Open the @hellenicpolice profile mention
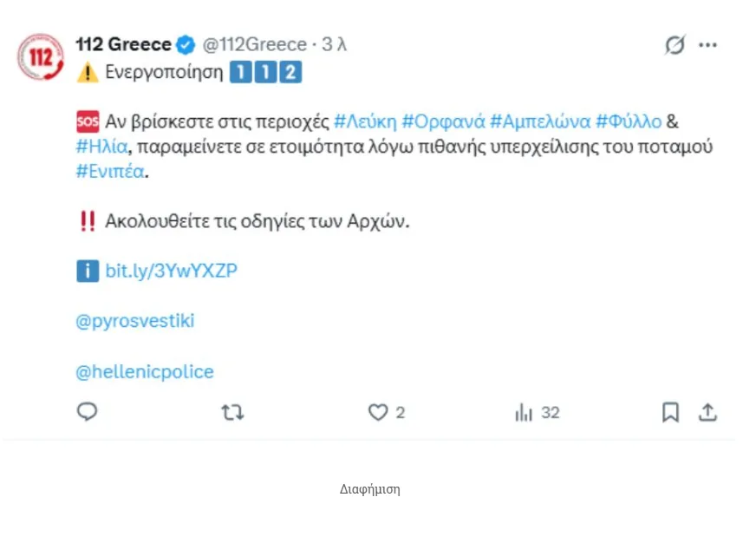 point(144,371)
